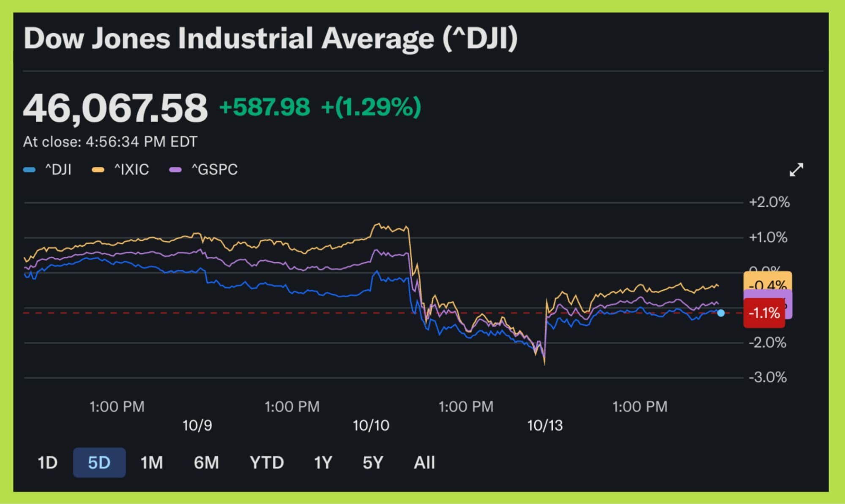Click the 10/10 date axis label
The image size is (845, 504).
371,425
